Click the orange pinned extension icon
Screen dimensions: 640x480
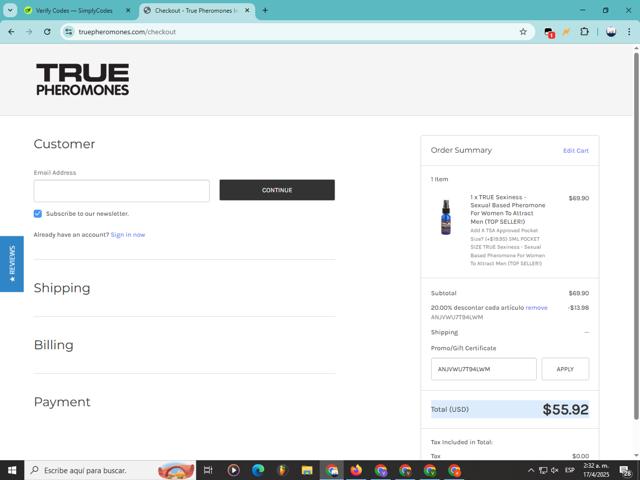point(567,32)
